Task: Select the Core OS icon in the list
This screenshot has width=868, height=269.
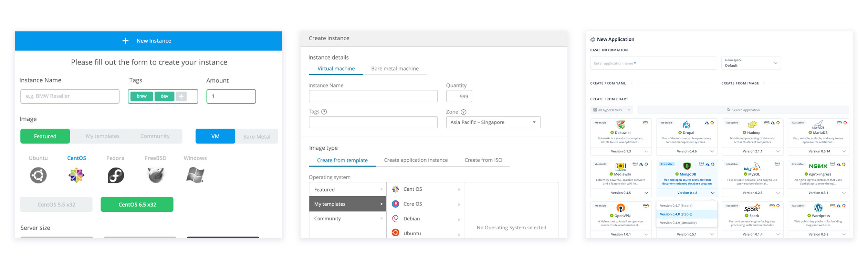Action: (x=396, y=204)
